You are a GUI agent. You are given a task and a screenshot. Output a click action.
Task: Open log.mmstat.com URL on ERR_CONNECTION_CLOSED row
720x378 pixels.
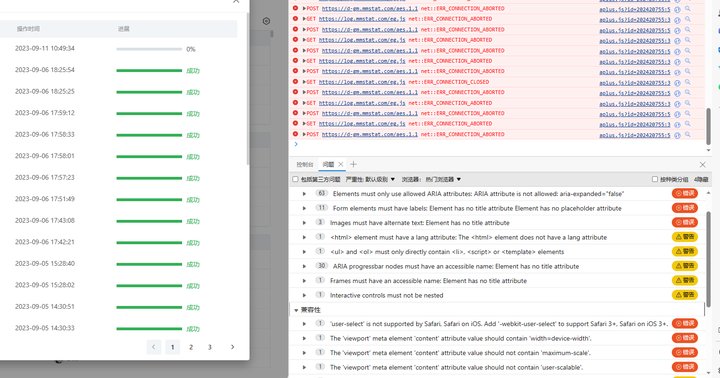(362, 82)
